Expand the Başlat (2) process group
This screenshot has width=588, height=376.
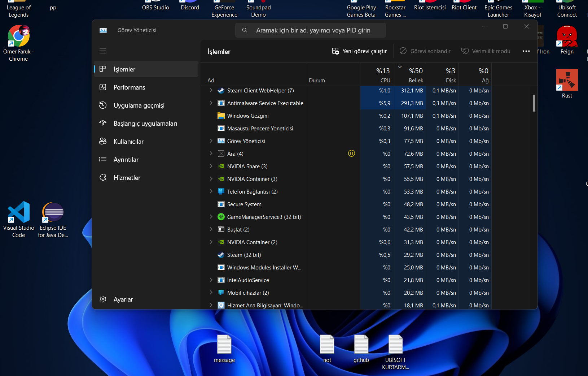(x=211, y=229)
